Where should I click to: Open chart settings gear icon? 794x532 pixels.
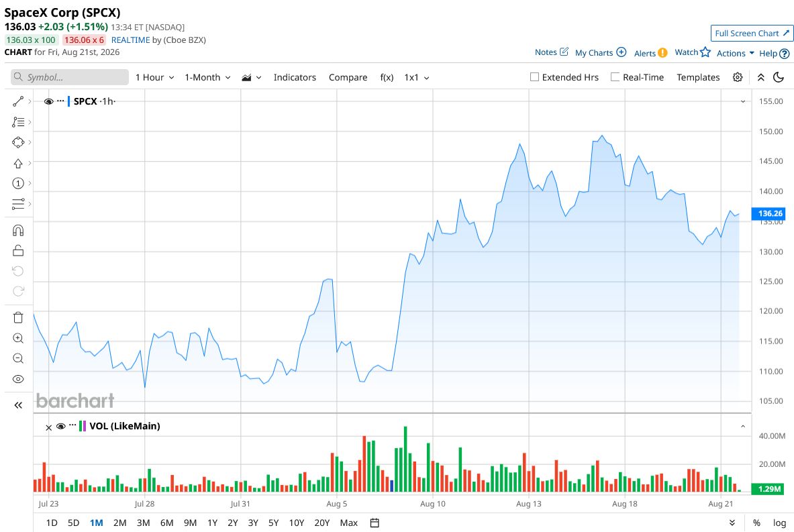[x=737, y=77]
